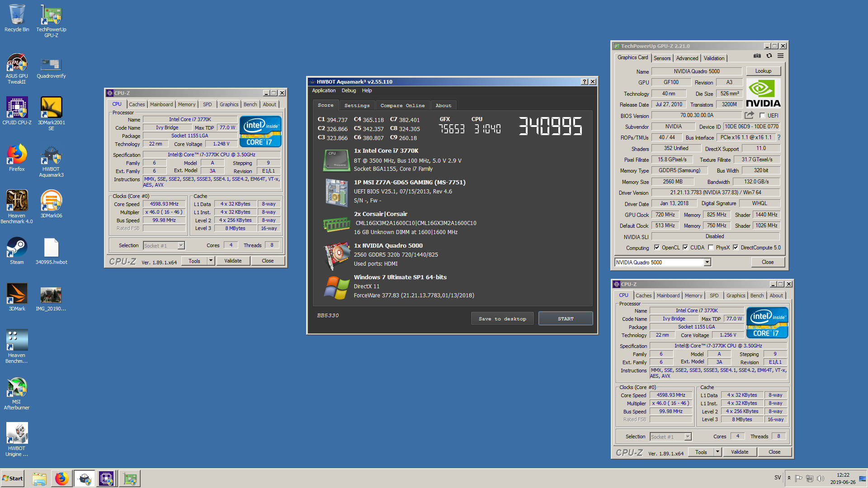Click the GPU-Z taskbar button
This screenshot has width=868, height=488.
pyautogui.click(x=130, y=479)
